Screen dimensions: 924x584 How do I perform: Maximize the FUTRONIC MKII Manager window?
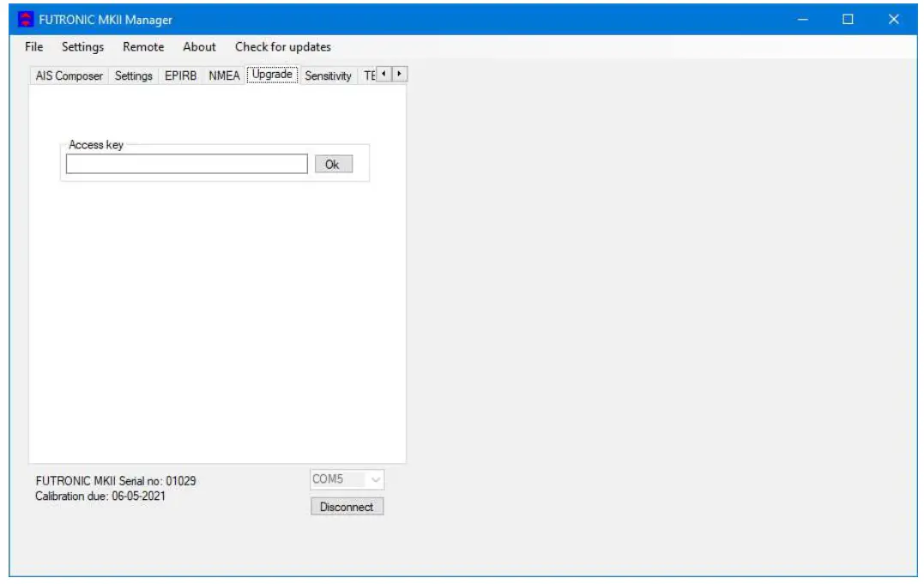848,20
